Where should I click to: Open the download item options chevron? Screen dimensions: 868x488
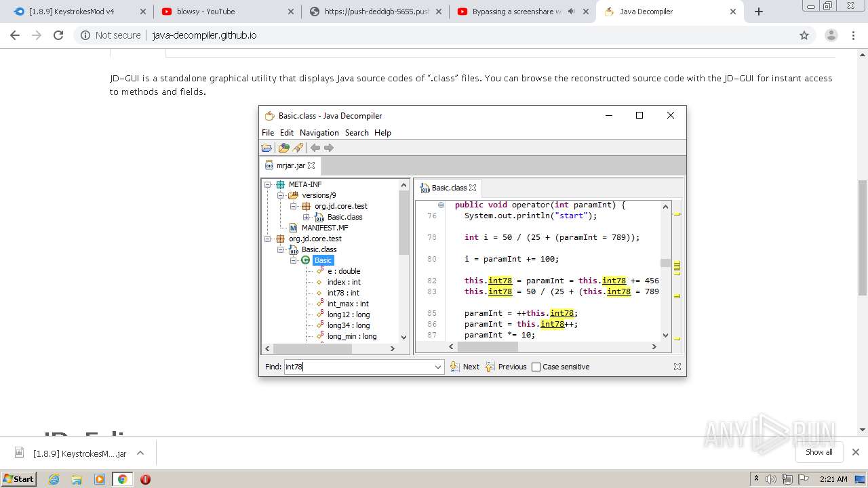coord(140,453)
